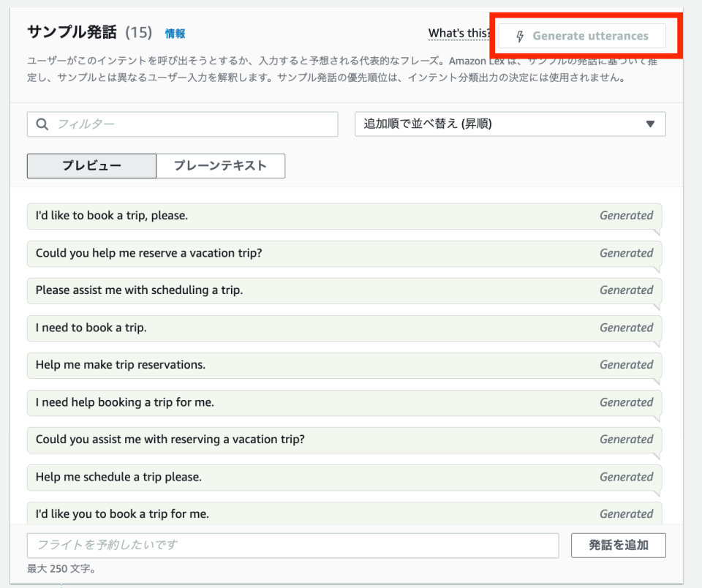
Task: Open the 追加順で並べ替え (昇順) sort dropdown
Action: click(510, 124)
